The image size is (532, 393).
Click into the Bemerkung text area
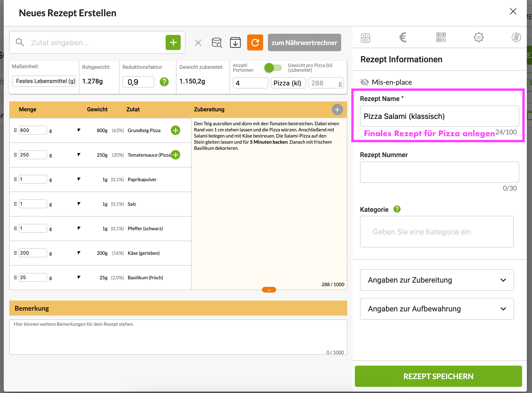(178, 337)
